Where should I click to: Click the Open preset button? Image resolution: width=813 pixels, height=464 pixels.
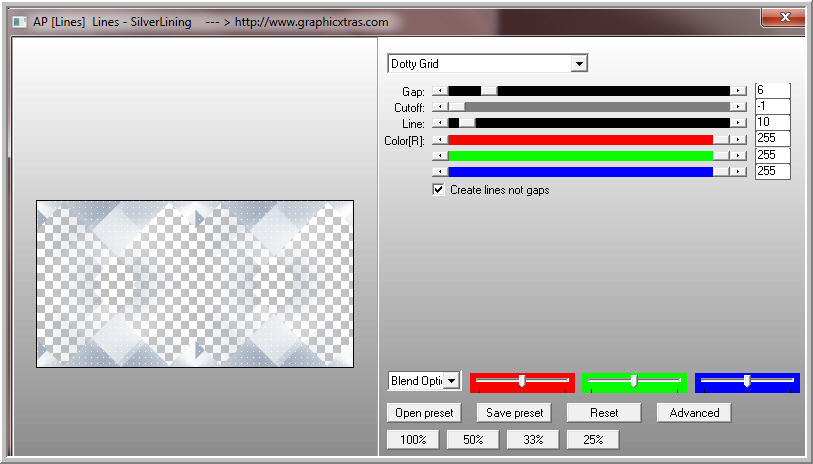pyautogui.click(x=424, y=413)
